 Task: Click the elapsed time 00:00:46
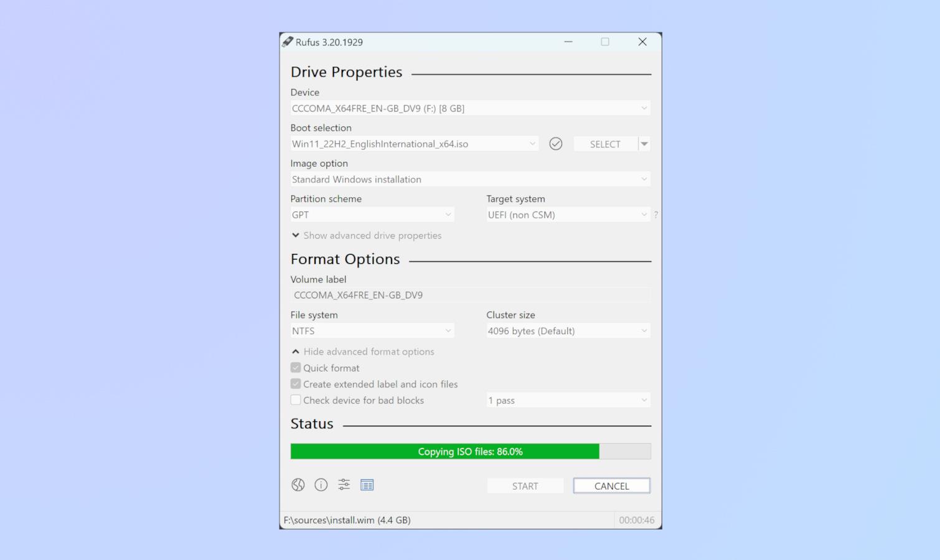tap(637, 520)
